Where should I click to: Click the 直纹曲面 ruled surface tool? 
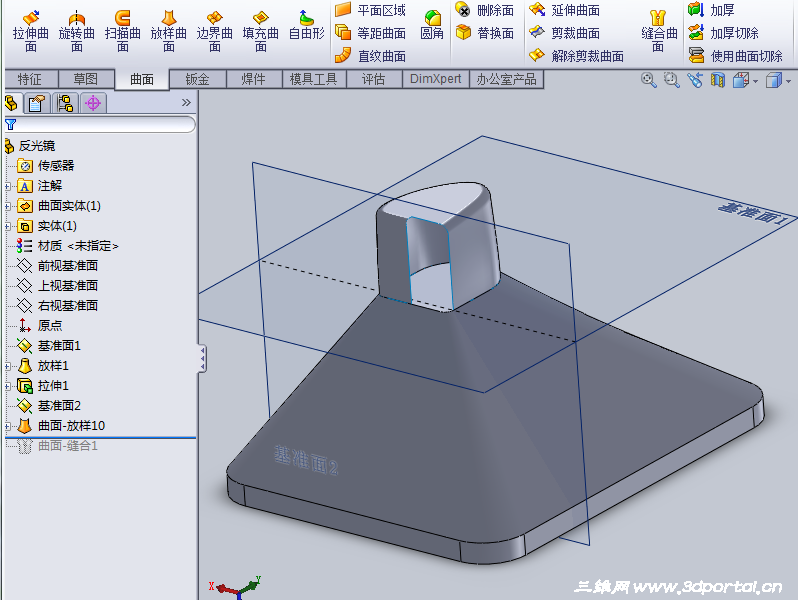click(370, 55)
